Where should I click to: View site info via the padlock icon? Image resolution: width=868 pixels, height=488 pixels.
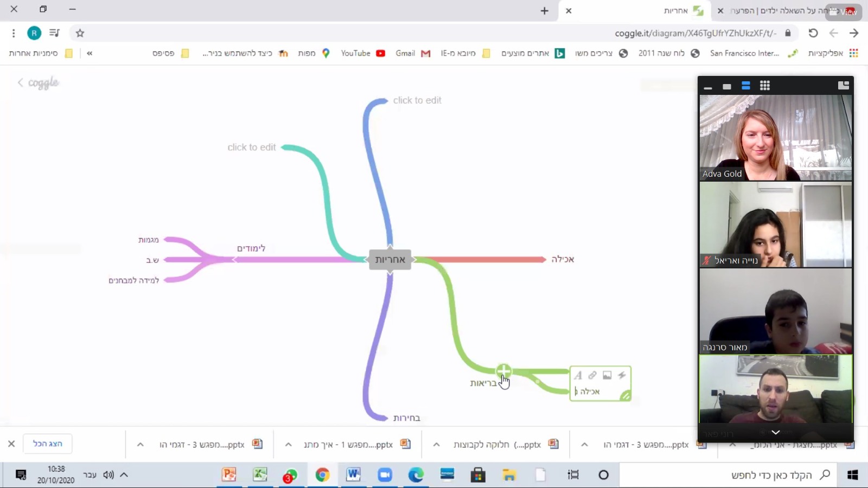(x=788, y=33)
